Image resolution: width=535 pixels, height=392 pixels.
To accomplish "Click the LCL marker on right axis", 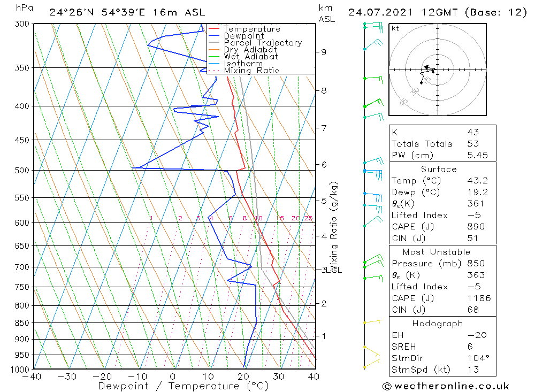I will tap(332, 270).
